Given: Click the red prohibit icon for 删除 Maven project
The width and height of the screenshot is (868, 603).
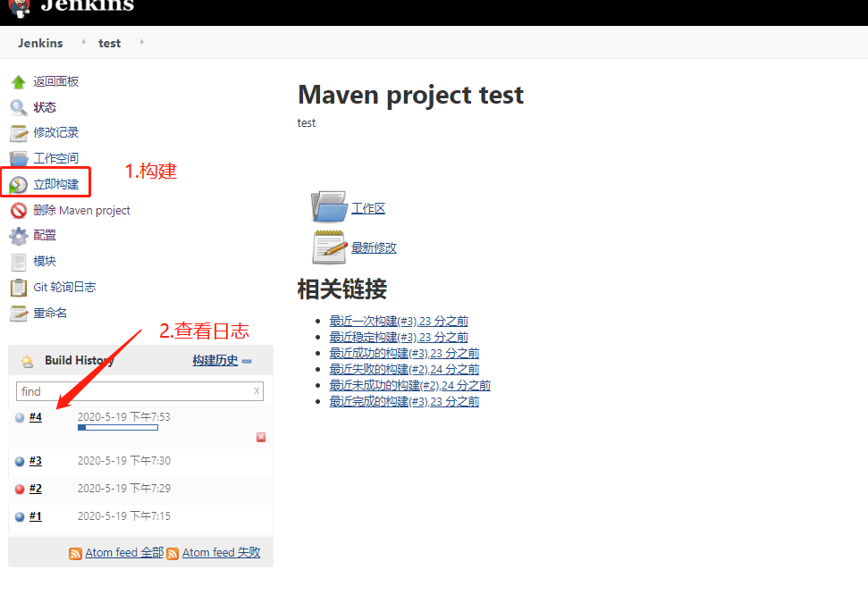Looking at the screenshot, I should (18, 210).
